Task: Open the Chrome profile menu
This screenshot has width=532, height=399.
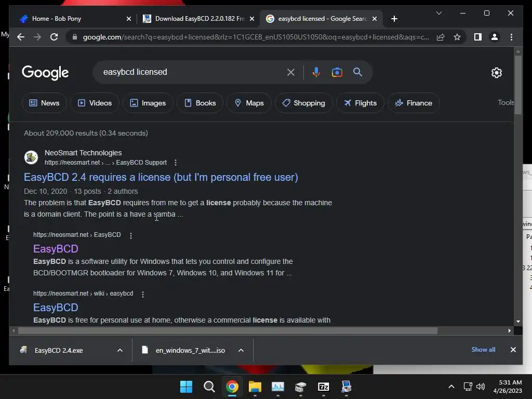Action: point(495,37)
